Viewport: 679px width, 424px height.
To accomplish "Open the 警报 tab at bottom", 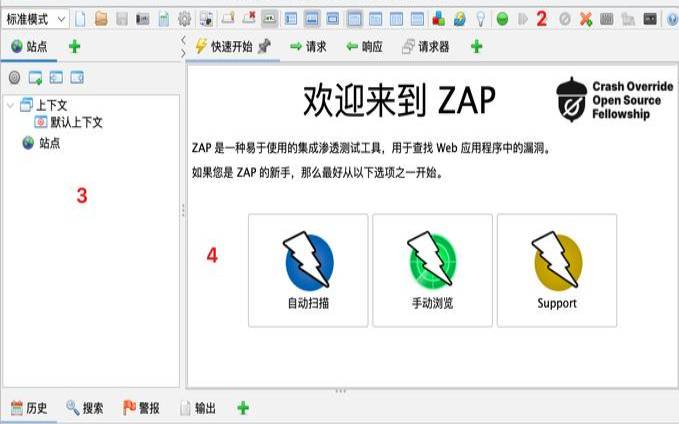I will point(141,408).
